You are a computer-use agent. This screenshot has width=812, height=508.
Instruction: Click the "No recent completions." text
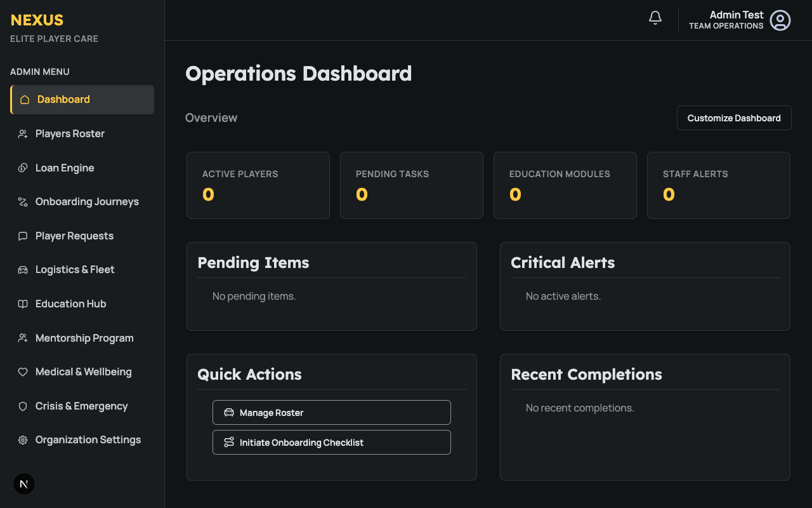click(x=580, y=408)
